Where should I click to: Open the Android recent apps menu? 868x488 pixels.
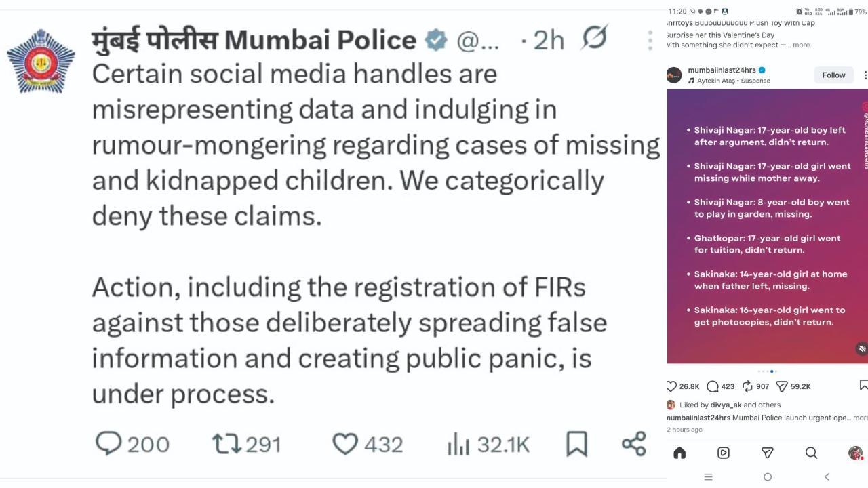pyautogui.click(x=708, y=476)
